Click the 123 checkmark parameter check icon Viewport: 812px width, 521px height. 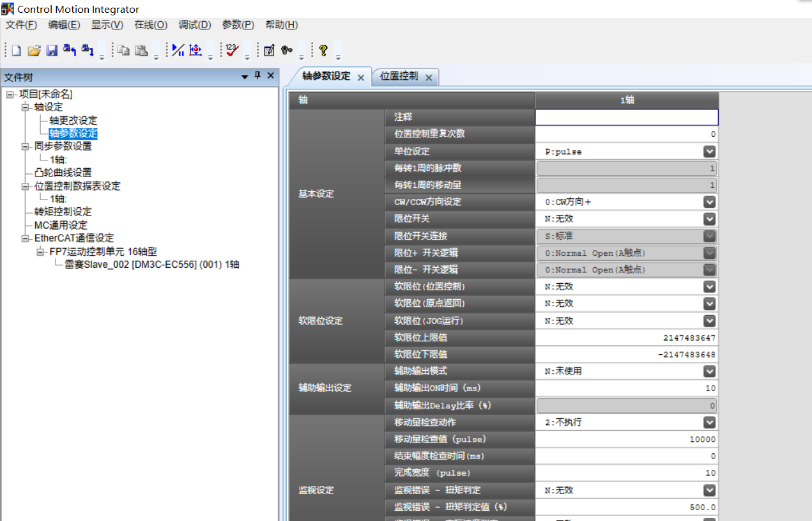click(232, 50)
